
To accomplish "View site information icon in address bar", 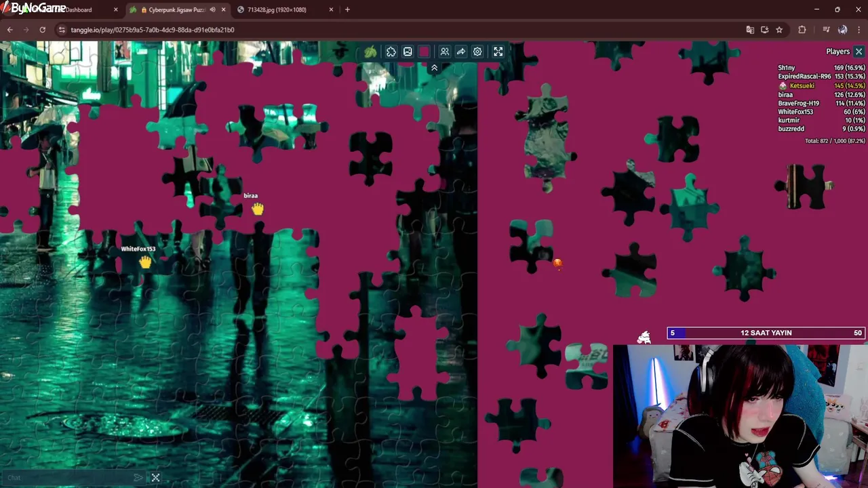I will click(x=62, y=30).
